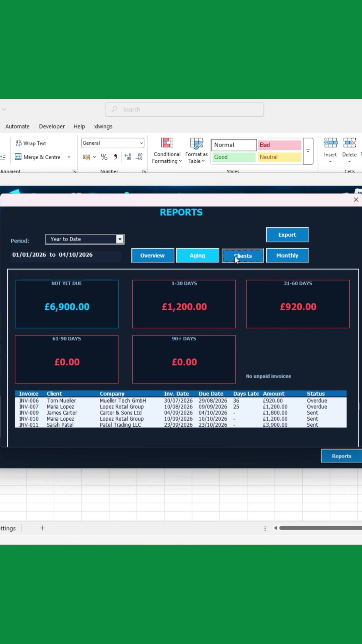Decrease decimal places
The width and height of the screenshot is (362, 644).
tap(139, 157)
